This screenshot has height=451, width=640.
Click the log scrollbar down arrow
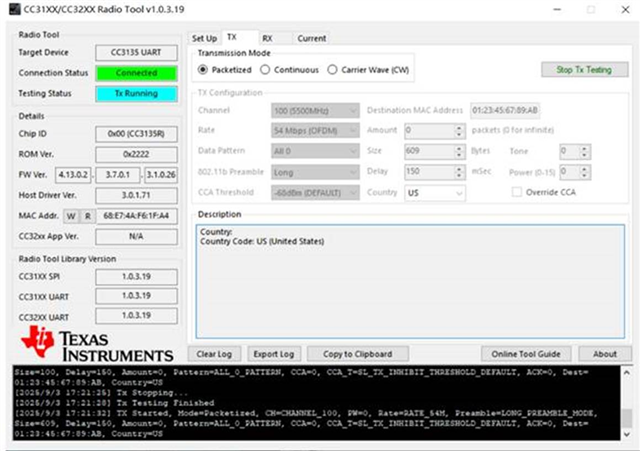[x=626, y=435]
